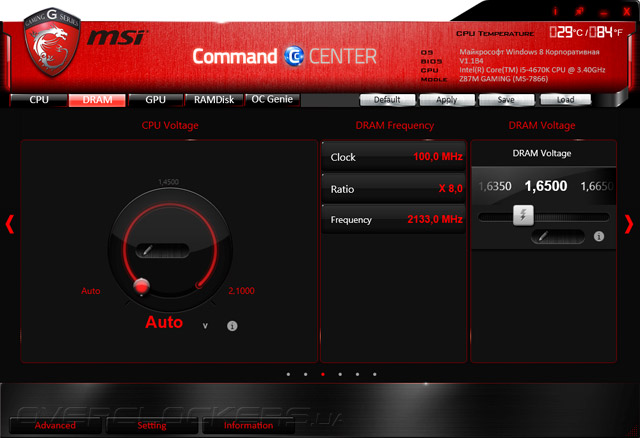Jump to the fourth page dot
Image resolution: width=640 pixels, height=438 pixels.
(340, 374)
